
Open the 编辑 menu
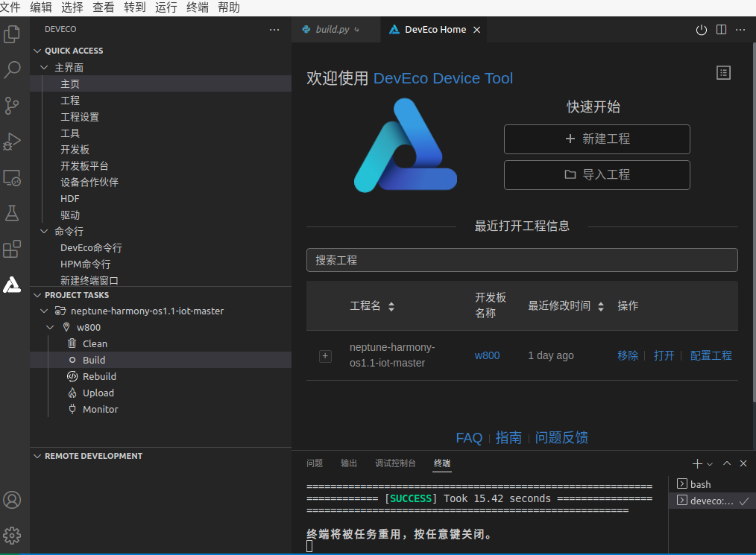point(40,7)
